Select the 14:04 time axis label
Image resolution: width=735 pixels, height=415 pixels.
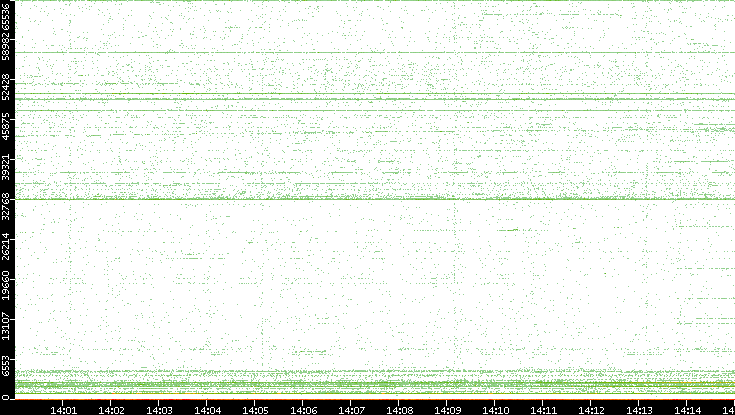(x=208, y=411)
